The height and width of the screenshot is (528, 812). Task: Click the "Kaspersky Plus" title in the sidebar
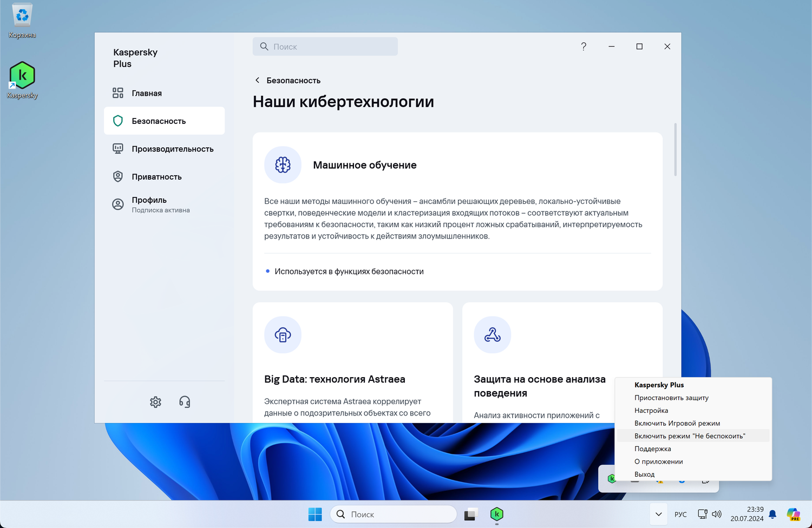(x=135, y=58)
